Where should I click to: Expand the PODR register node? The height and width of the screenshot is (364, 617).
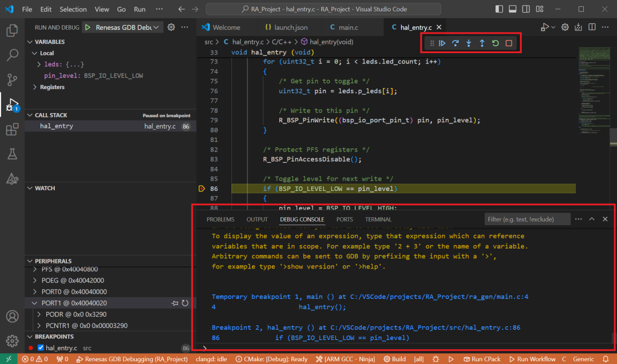[x=39, y=314]
